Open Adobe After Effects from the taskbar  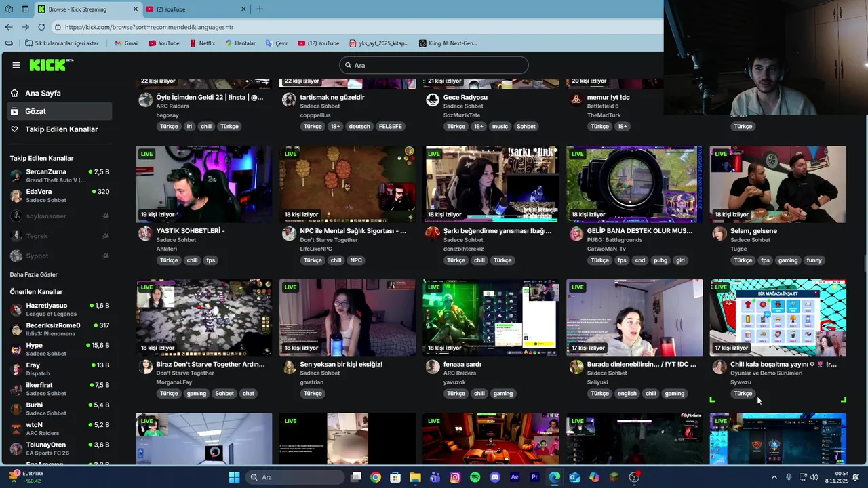[515, 477]
